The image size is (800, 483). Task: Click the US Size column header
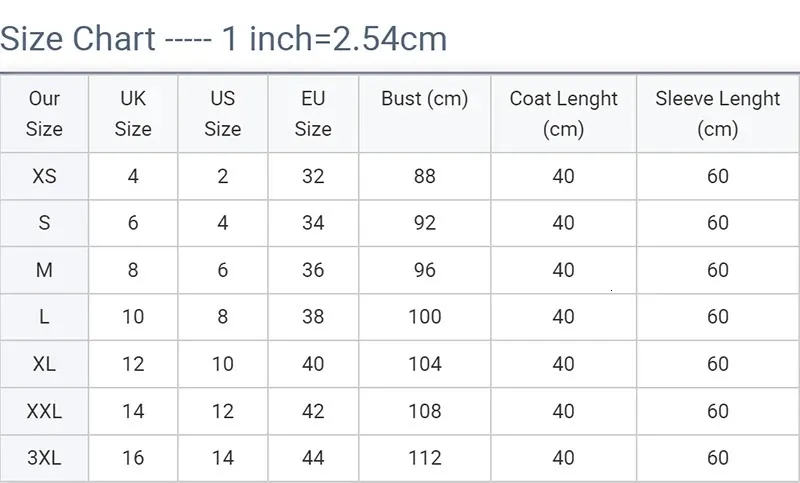tap(223, 113)
